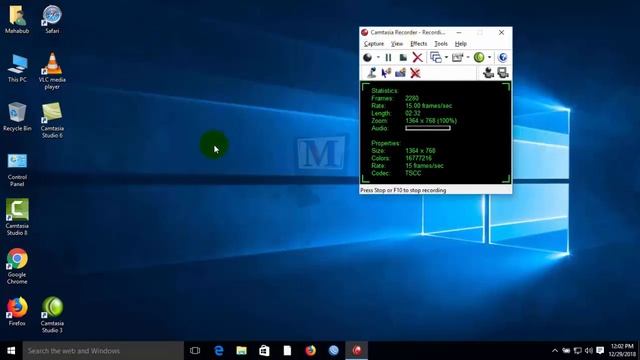
Task: Open the volume control in system tray
Action: (589, 351)
